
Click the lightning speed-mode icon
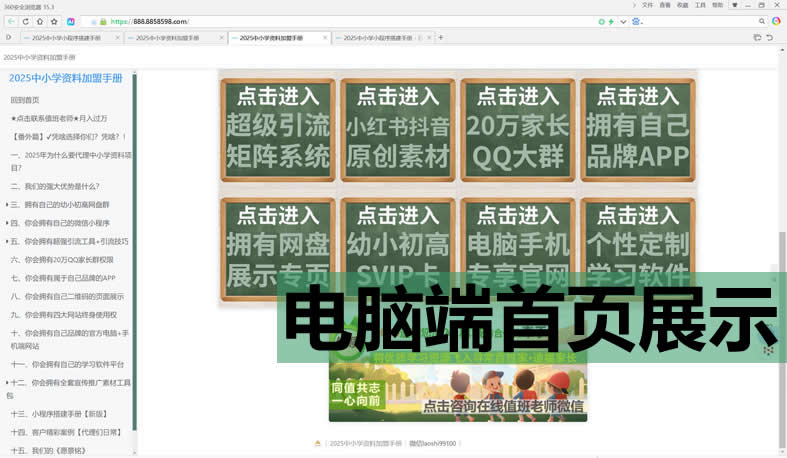point(611,22)
